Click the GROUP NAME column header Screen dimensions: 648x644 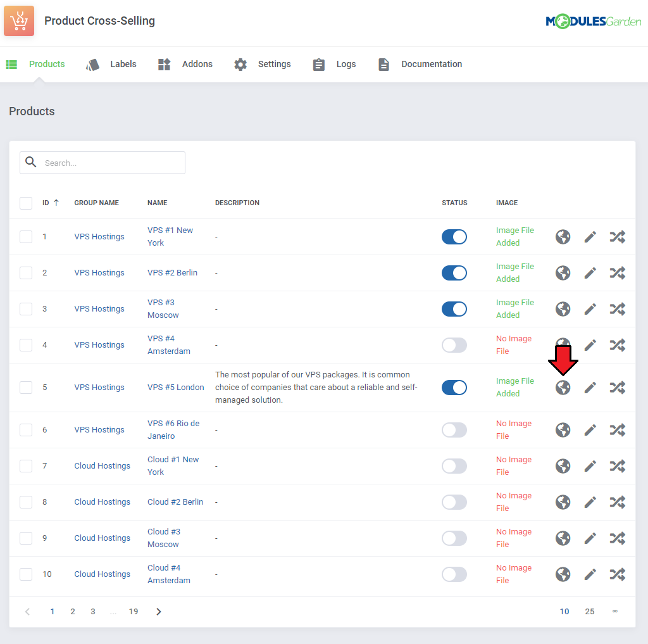tap(96, 203)
